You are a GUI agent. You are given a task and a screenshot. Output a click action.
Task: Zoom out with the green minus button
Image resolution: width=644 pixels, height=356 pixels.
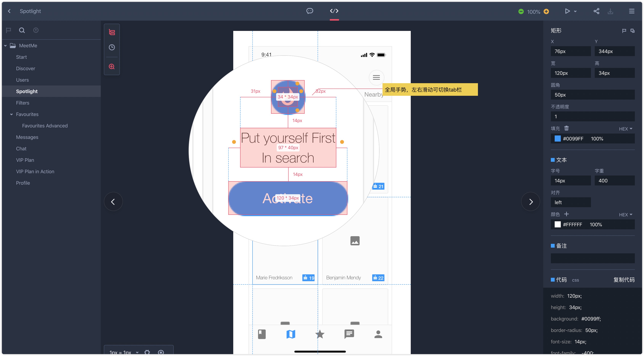click(521, 11)
